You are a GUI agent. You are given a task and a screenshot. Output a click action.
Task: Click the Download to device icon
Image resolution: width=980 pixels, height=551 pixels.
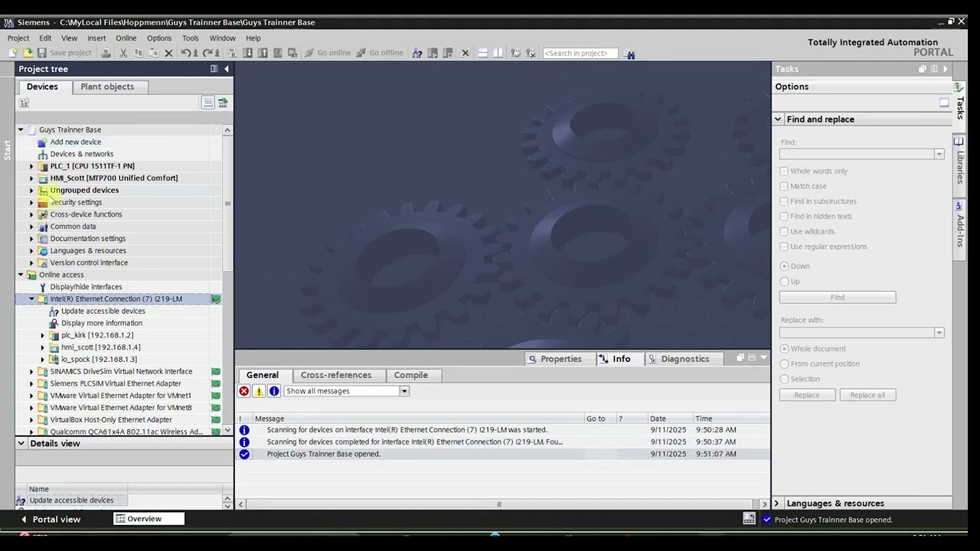pyautogui.click(x=247, y=53)
